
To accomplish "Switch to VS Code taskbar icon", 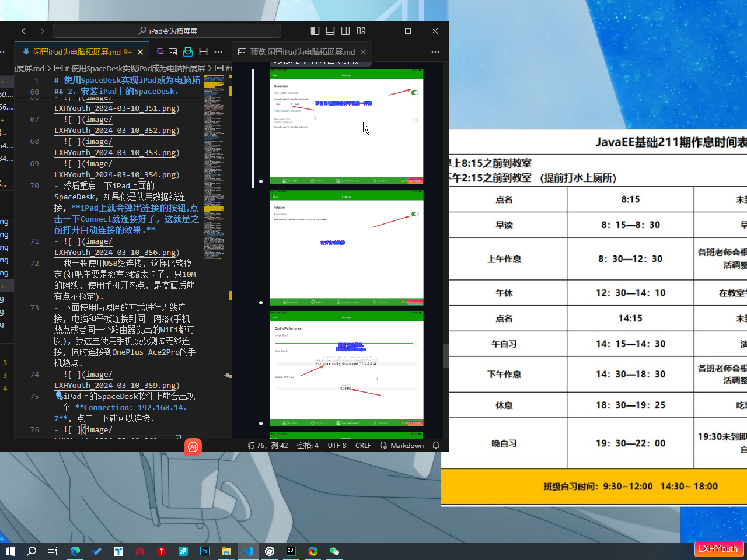I will click(x=248, y=551).
